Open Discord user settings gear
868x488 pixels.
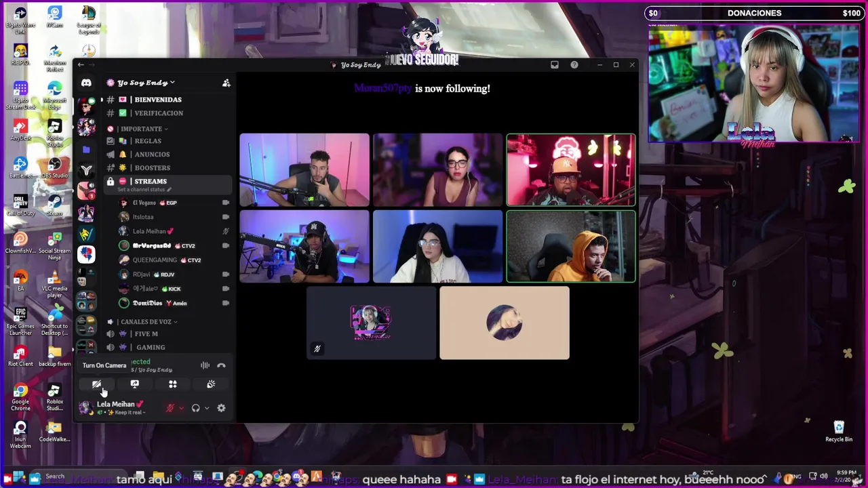tap(221, 408)
